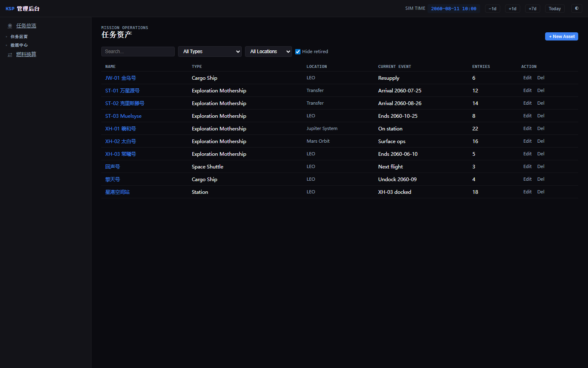
Task: Step sim time back with −1d
Action: 492,9
